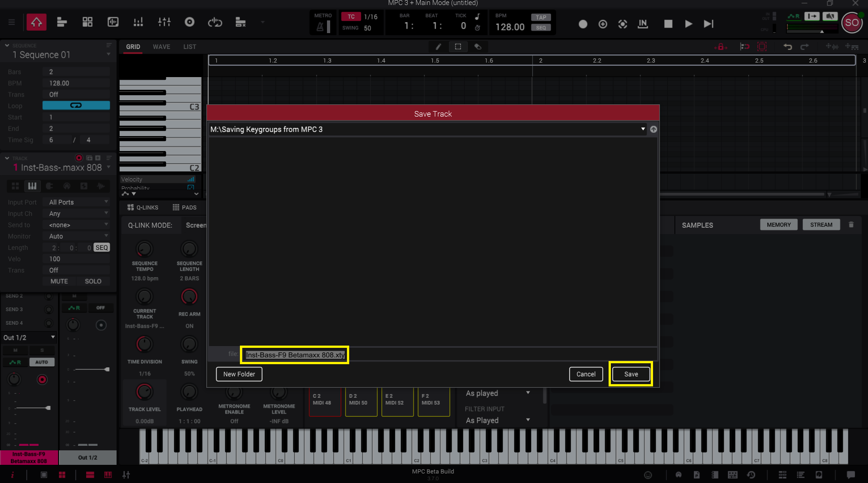The image size is (868, 483).
Task: Expand the save path dropdown
Action: click(643, 129)
